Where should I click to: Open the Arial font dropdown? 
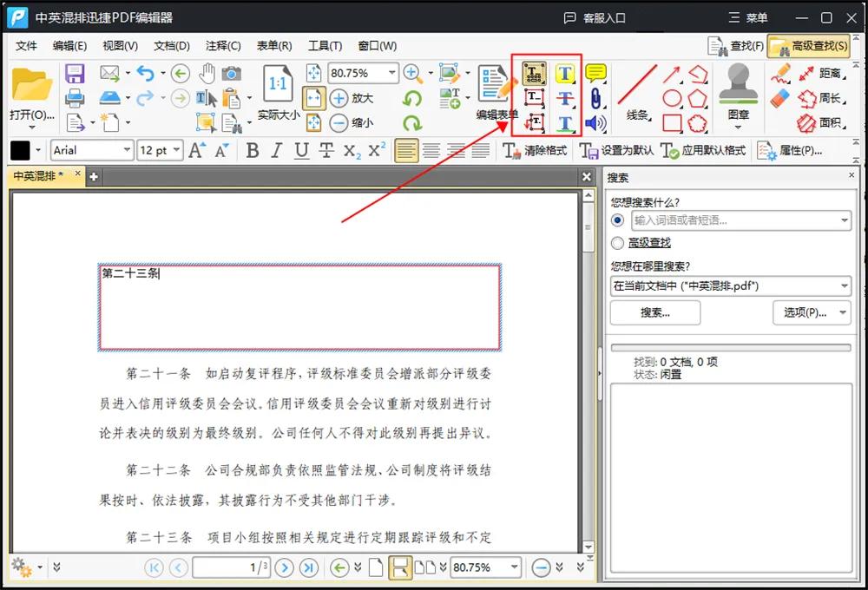click(x=92, y=150)
